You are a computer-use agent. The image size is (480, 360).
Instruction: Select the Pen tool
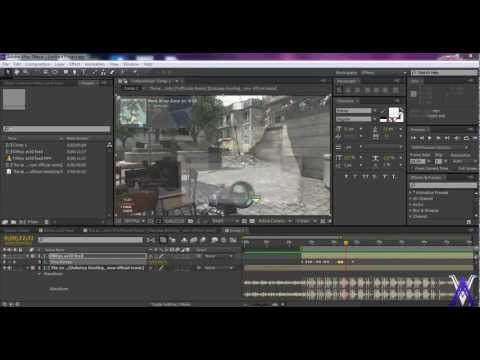click(75, 72)
